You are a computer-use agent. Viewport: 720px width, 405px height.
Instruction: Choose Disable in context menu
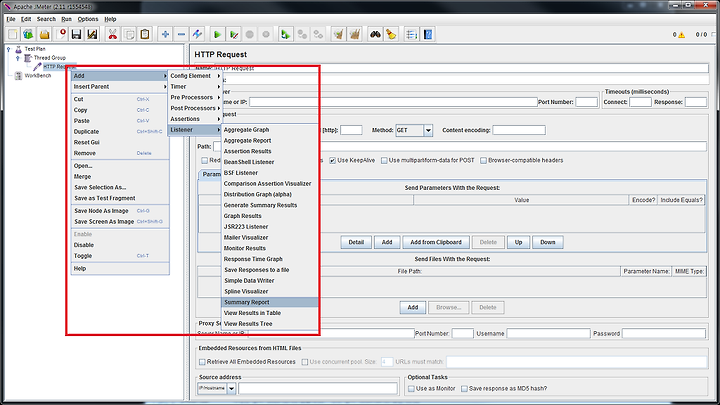(120, 245)
